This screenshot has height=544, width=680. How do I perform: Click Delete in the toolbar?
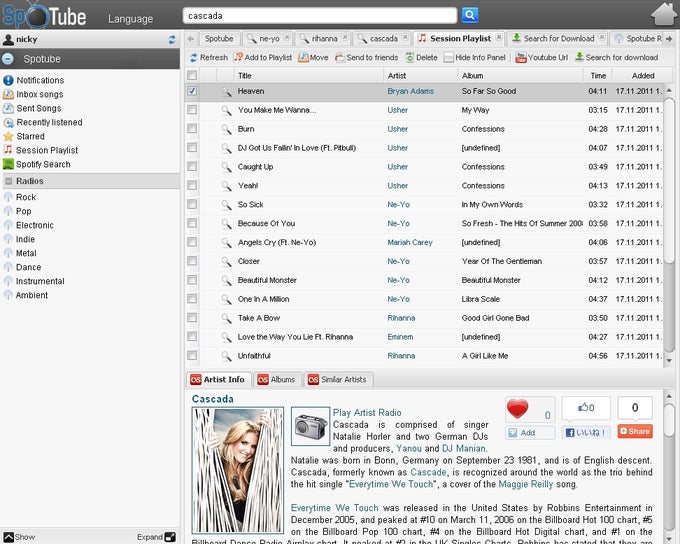pos(422,57)
